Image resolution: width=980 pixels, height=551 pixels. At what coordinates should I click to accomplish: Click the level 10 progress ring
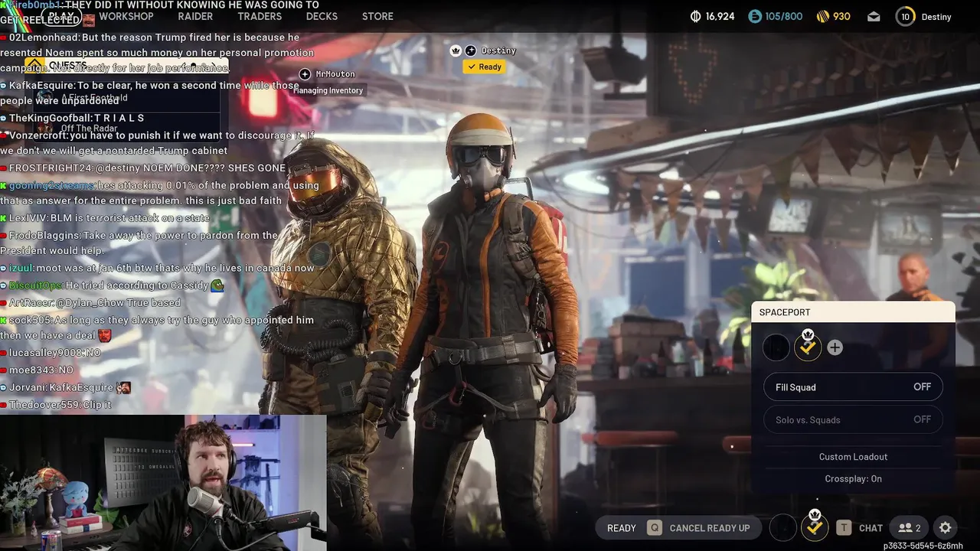906,16
